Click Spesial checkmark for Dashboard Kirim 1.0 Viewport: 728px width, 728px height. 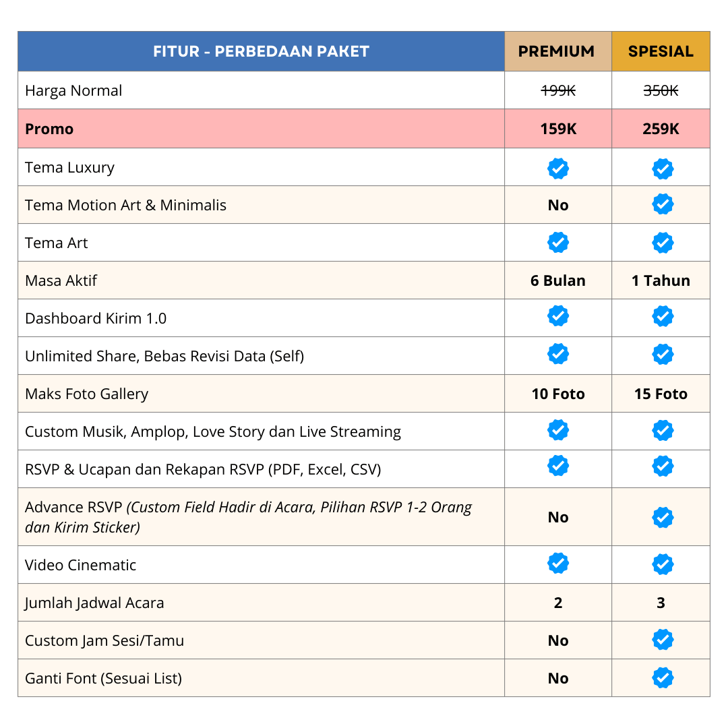click(663, 316)
